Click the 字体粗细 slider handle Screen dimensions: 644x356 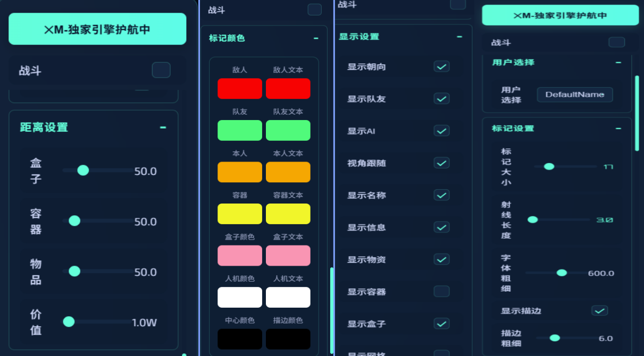coord(562,273)
